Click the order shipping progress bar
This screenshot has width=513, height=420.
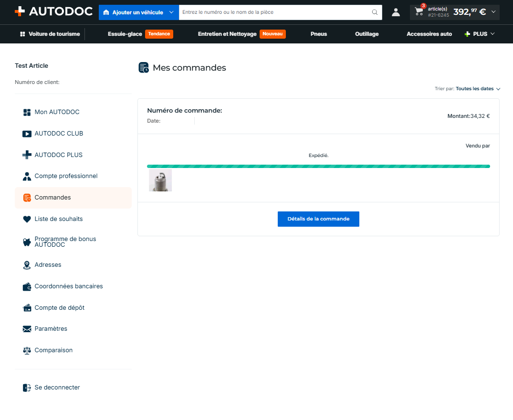pos(318,167)
